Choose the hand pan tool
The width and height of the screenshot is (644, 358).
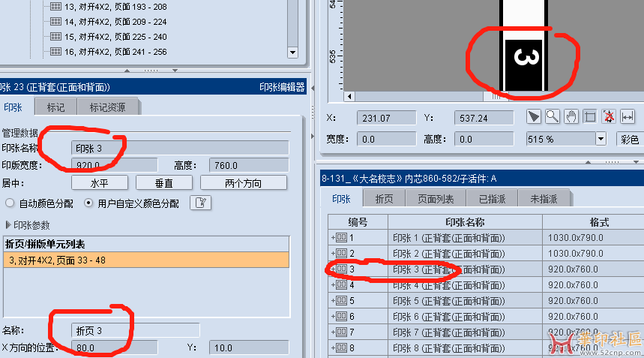coord(571,117)
